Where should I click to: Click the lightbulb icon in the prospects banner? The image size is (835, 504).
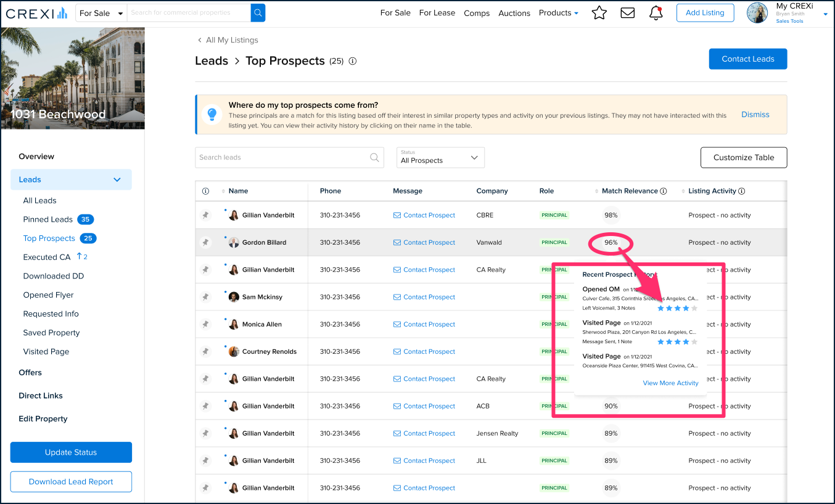click(212, 114)
